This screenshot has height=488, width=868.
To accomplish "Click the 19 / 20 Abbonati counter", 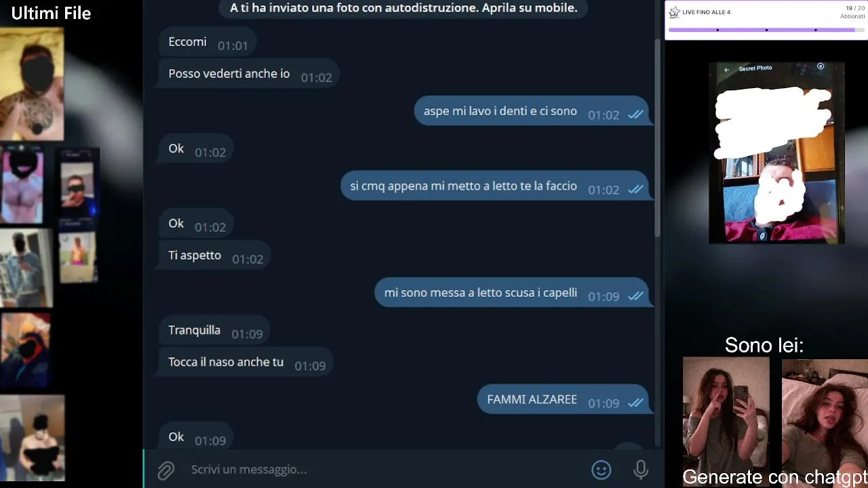I will 852,12.
